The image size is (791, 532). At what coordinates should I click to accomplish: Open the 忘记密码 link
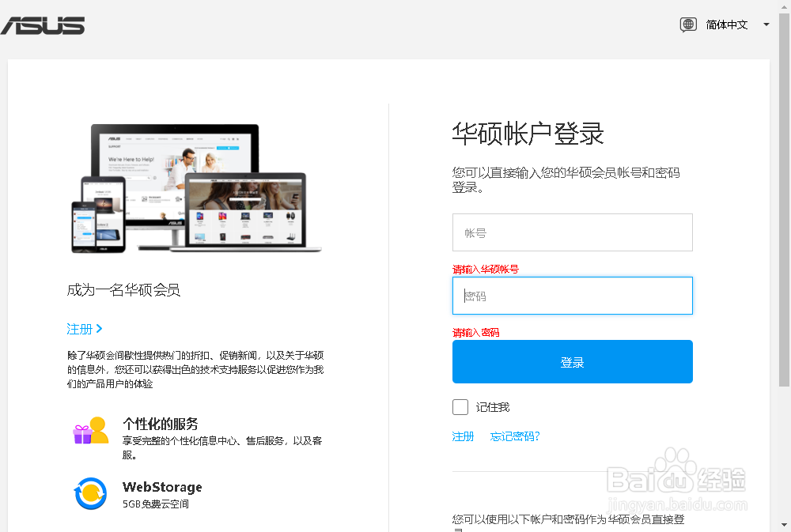coord(515,436)
